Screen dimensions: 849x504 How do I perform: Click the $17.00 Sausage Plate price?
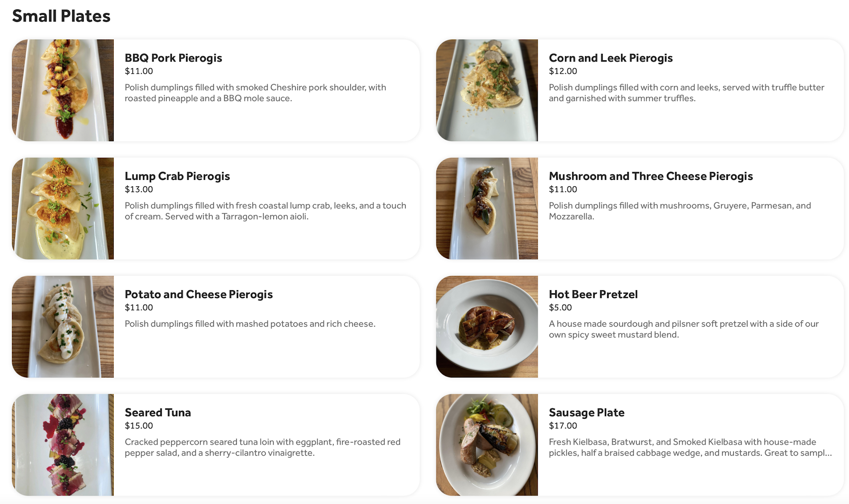563,426
